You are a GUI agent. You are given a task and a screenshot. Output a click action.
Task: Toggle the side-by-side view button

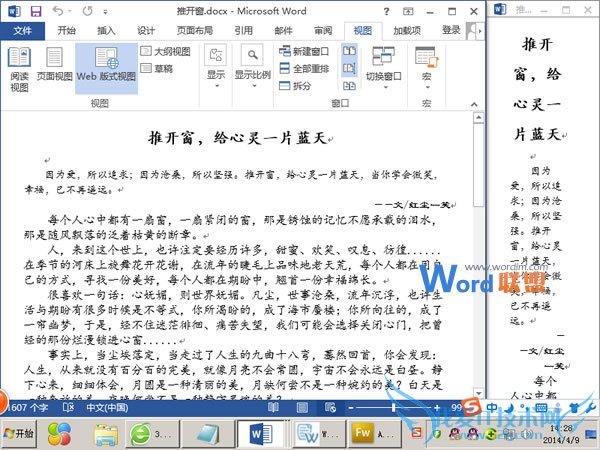(x=348, y=51)
